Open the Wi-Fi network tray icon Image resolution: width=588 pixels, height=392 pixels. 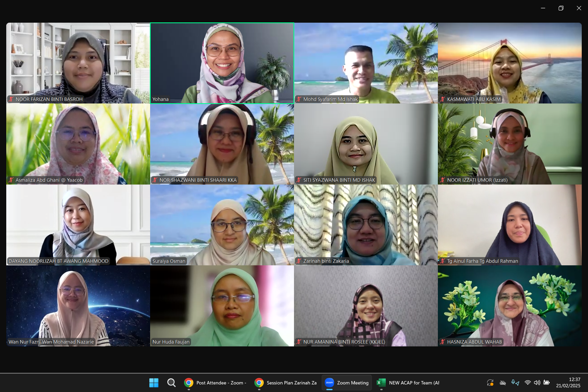coord(528,383)
